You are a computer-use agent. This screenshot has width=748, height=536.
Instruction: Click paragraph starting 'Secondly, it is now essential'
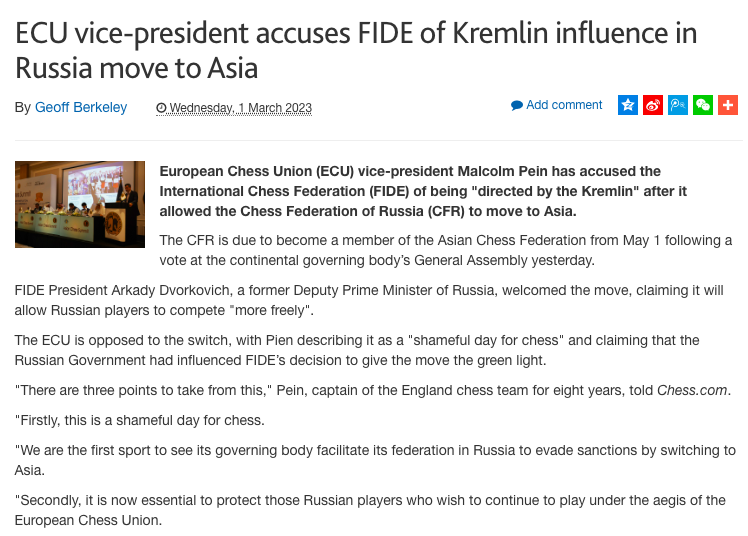pyautogui.click(x=370, y=510)
